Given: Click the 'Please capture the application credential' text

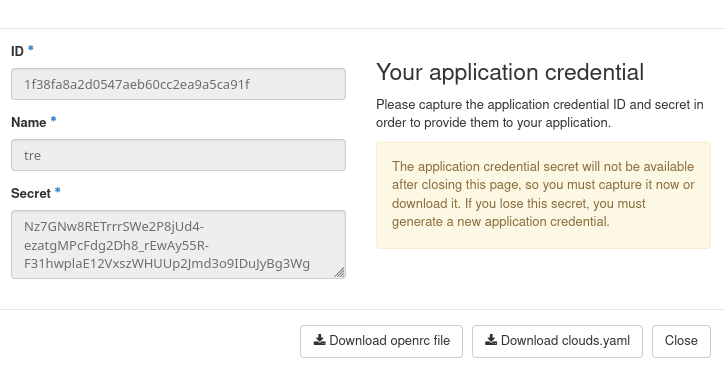Looking at the screenshot, I should point(540,113).
